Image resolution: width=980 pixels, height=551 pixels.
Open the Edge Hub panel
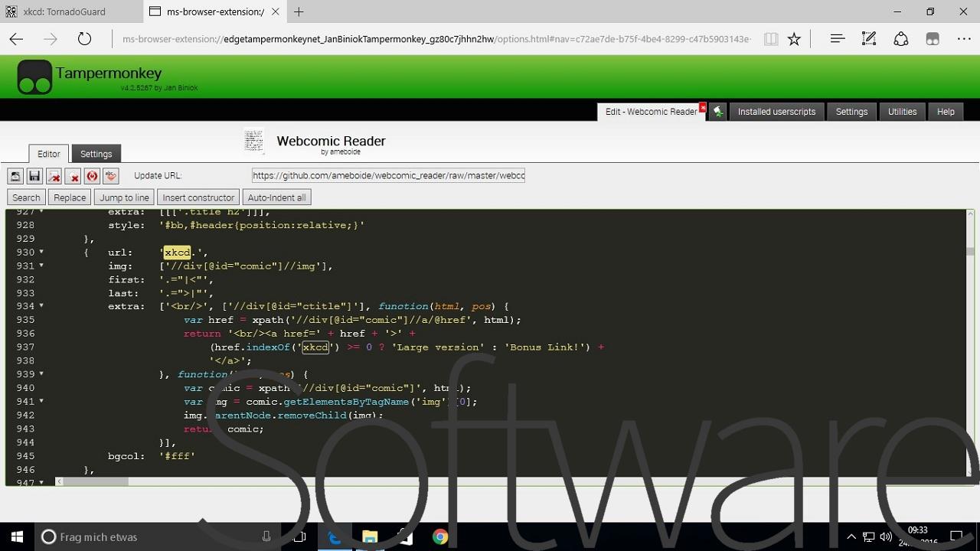click(838, 38)
